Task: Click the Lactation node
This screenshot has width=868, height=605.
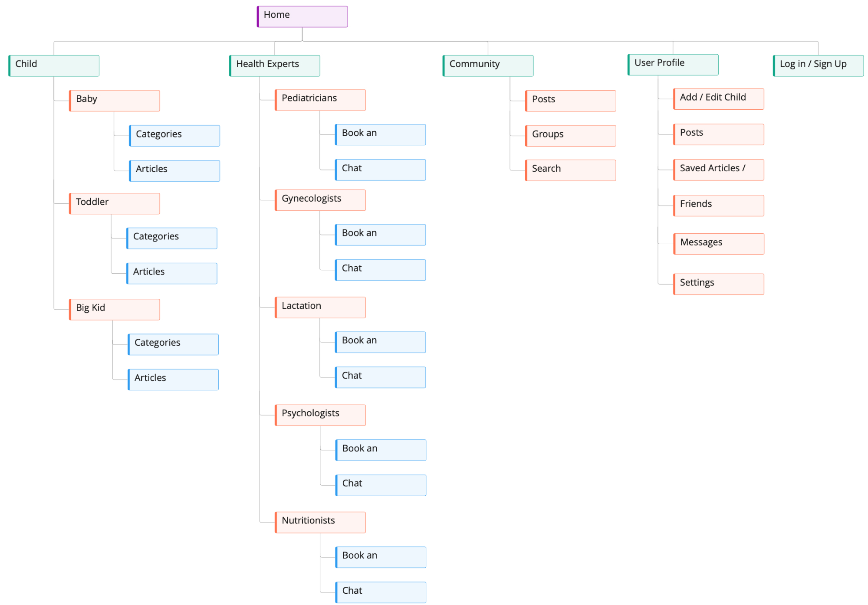Action: 320,307
